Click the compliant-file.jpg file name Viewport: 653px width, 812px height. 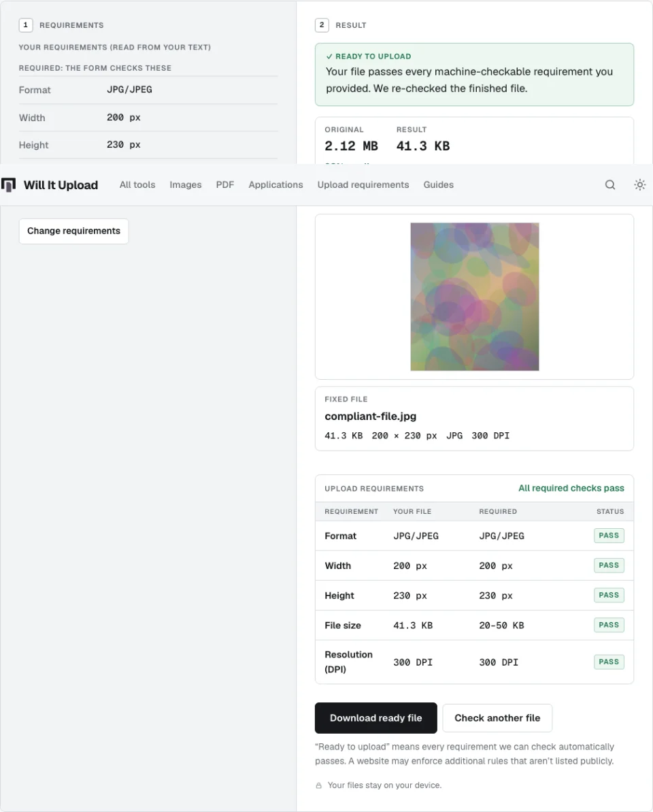[371, 417]
